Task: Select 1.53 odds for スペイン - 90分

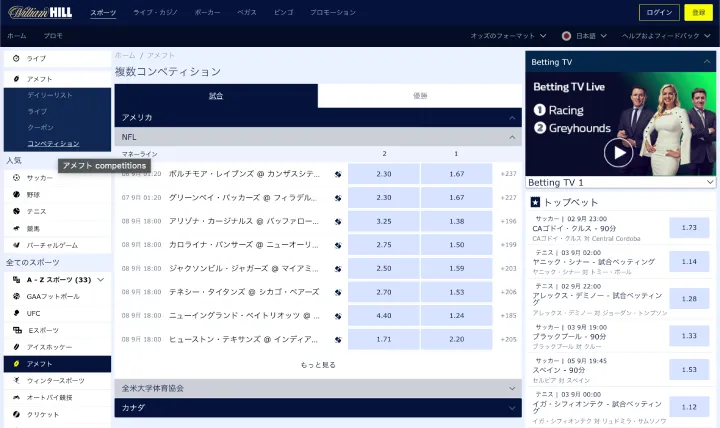Action: point(689,370)
